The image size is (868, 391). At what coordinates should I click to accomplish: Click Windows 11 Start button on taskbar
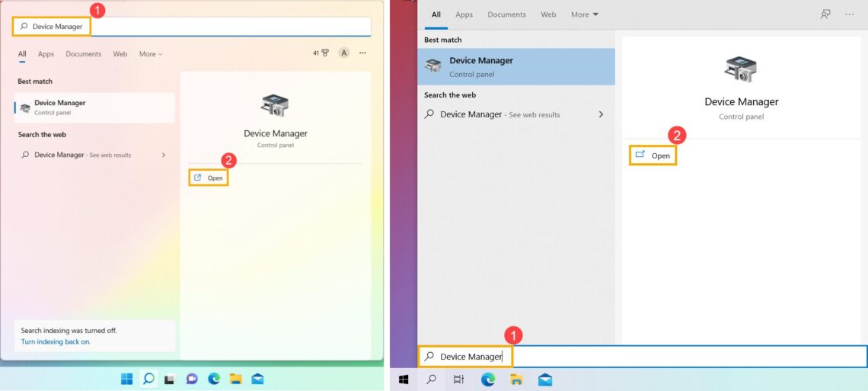(x=126, y=379)
